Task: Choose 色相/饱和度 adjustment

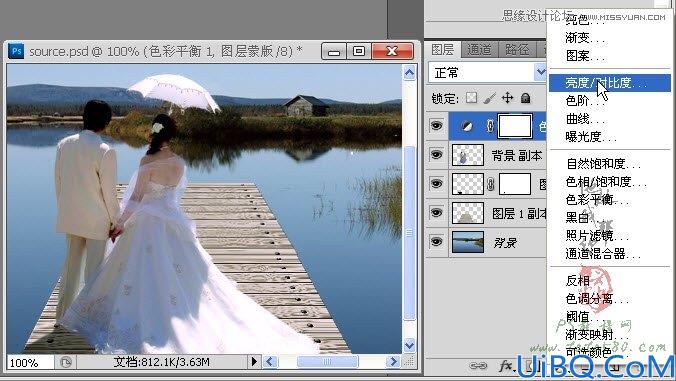Action: [605, 182]
